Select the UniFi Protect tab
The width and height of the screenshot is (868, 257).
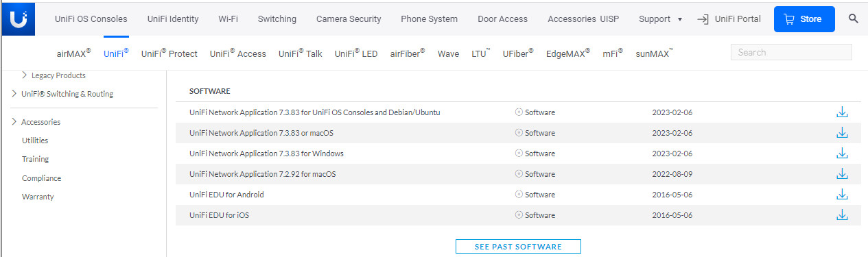pyautogui.click(x=169, y=53)
